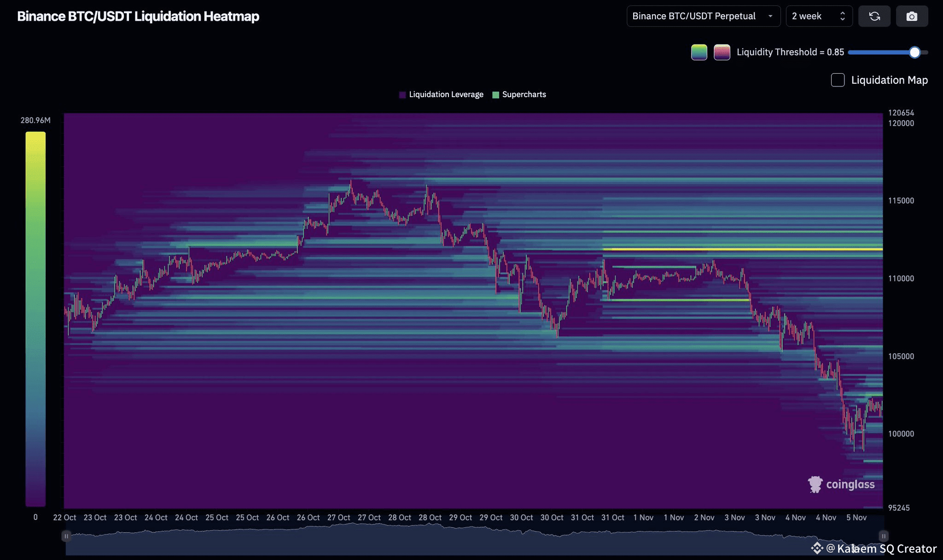This screenshot has width=943, height=560.
Task: Click the camera screenshot icon
Action: [912, 17]
